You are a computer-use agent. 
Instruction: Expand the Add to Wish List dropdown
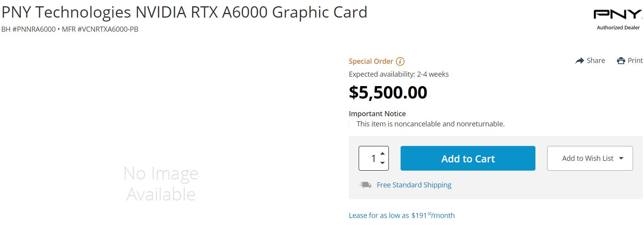tap(621, 158)
